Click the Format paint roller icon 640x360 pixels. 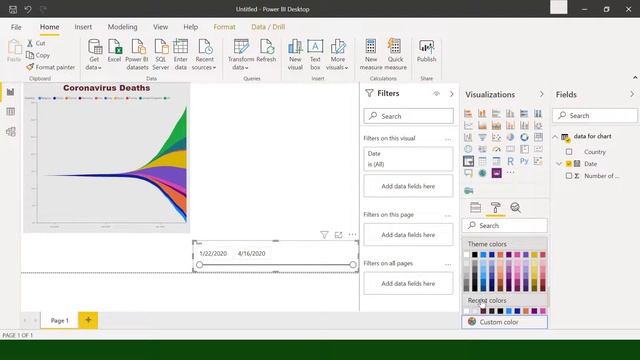tap(496, 208)
